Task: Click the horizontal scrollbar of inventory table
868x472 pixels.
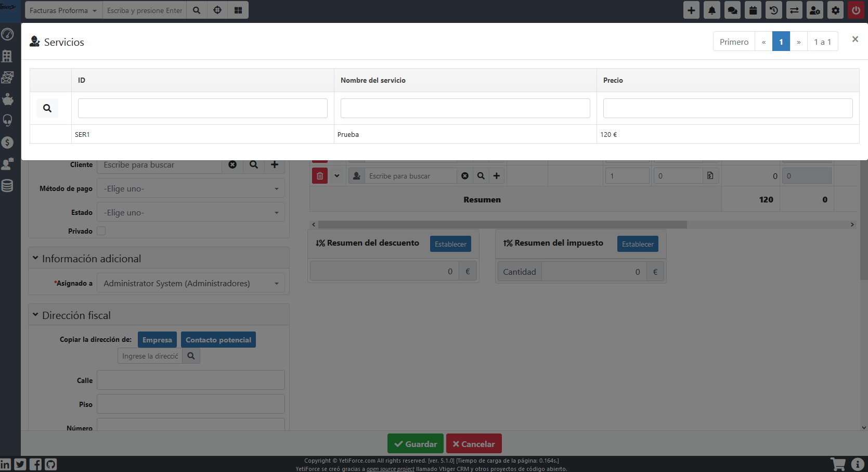Action: [502, 224]
